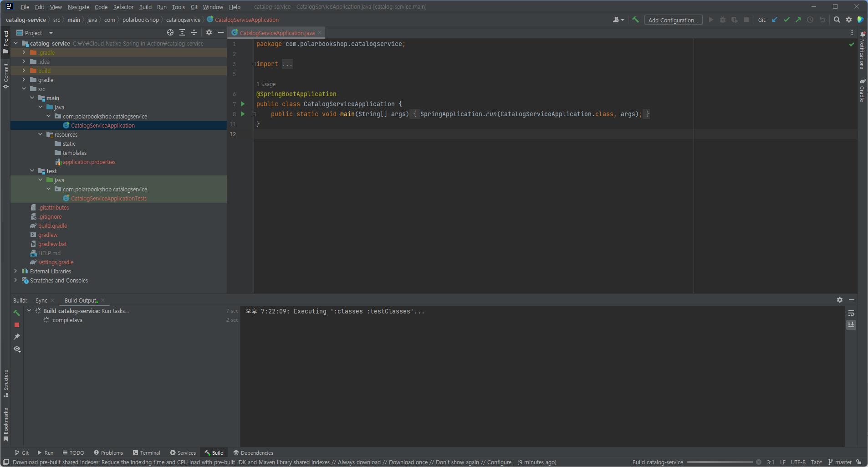The height and width of the screenshot is (467, 868).
Task: Collapse the Build catalog-service task node
Action: click(29, 311)
